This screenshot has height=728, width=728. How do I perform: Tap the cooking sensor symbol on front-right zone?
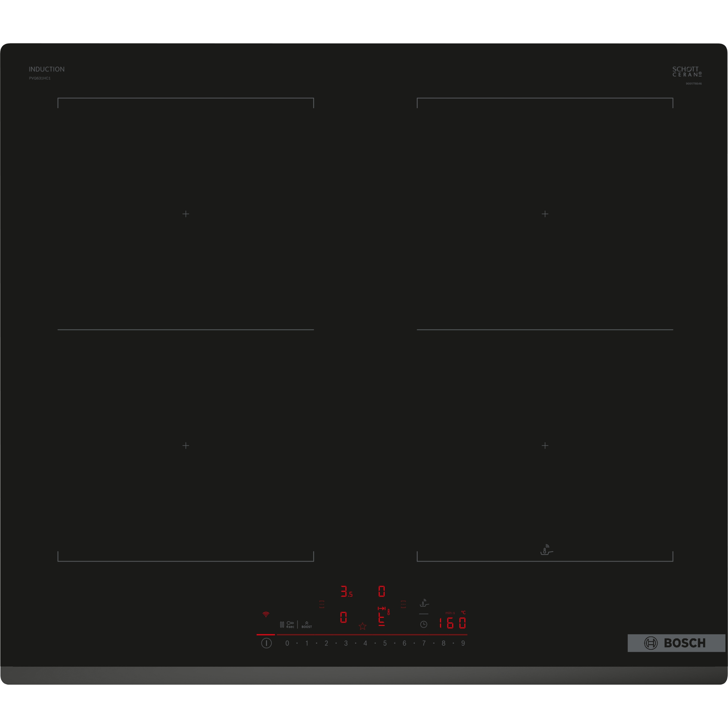tap(546, 550)
